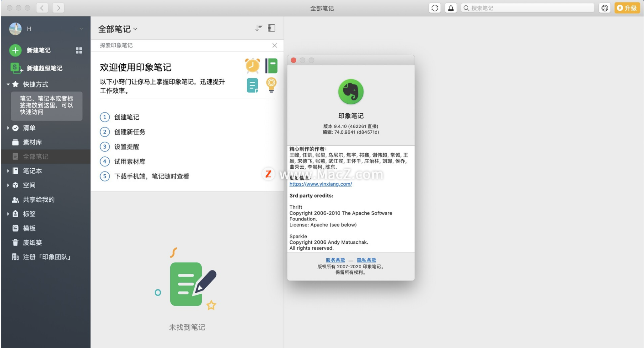The width and height of the screenshot is (644, 348).
Task: Click step 5 下载手机端，笔记随时查看
Action: tap(152, 176)
